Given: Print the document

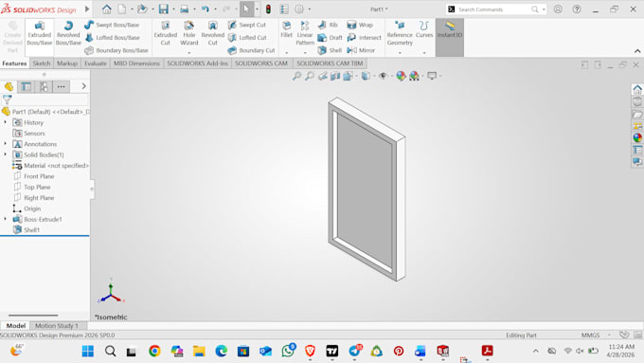Looking at the screenshot, I should [x=185, y=9].
